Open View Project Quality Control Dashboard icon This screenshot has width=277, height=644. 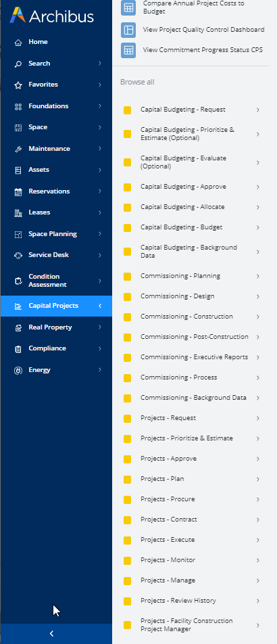[x=128, y=30]
